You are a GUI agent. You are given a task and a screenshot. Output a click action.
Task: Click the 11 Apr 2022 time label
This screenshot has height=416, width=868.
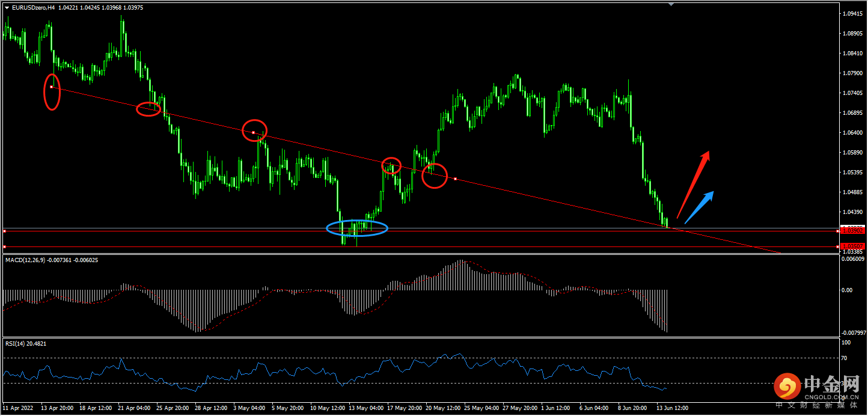tap(18, 408)
